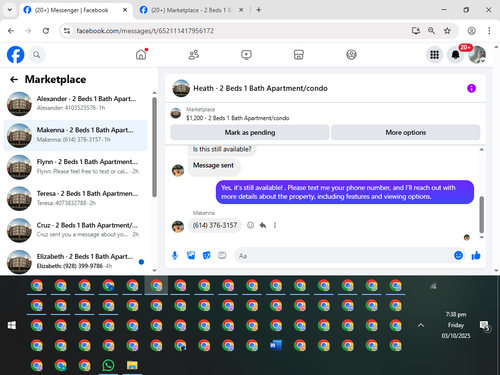Install app icon in address bar
Image resolution: width=500 pixels, height=375 pixels.
click(416, 31)
